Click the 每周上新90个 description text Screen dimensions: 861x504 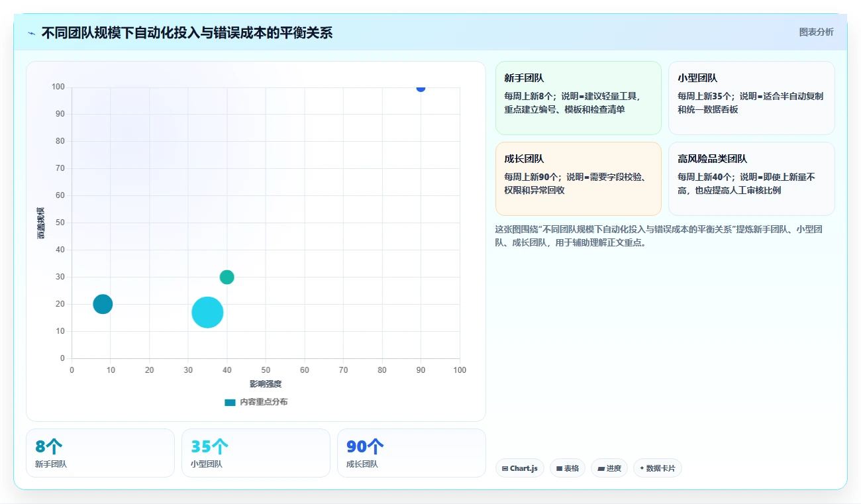[575, 183]
